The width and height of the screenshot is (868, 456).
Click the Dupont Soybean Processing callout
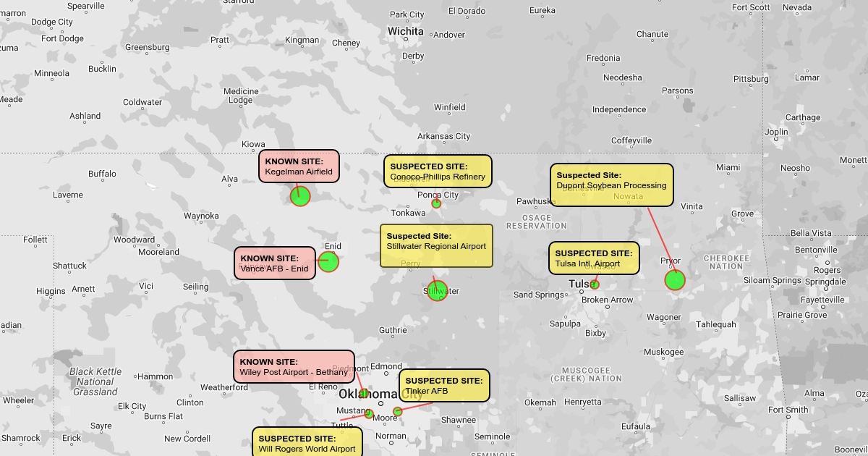tap(611, 185)
